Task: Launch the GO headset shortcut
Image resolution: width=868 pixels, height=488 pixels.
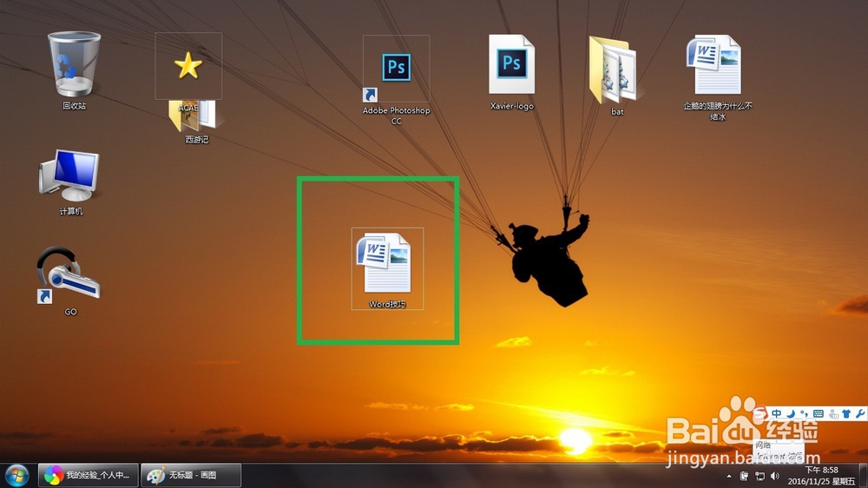Action: click(x=69, y=281)
